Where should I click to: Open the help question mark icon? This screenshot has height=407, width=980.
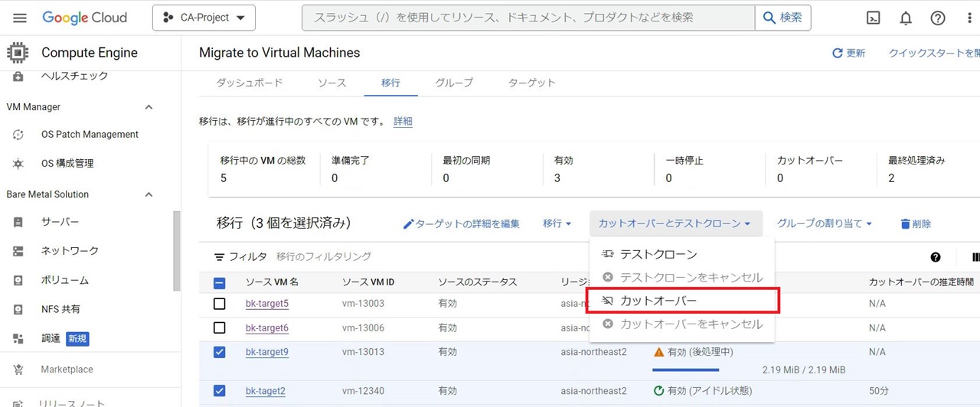[938, 18]
